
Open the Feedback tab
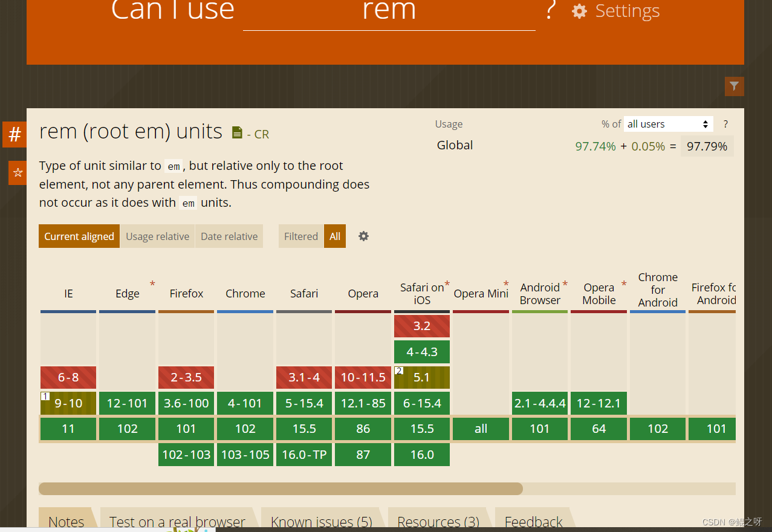click(533, 521)
